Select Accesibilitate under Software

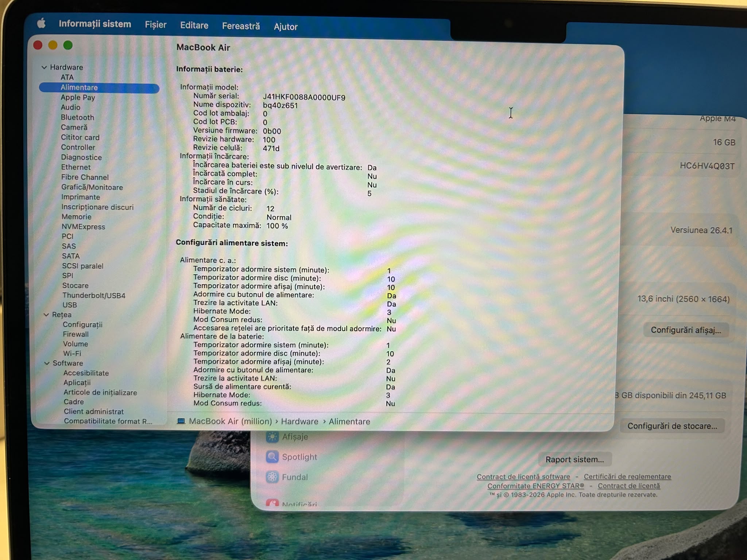pos(86,373)
